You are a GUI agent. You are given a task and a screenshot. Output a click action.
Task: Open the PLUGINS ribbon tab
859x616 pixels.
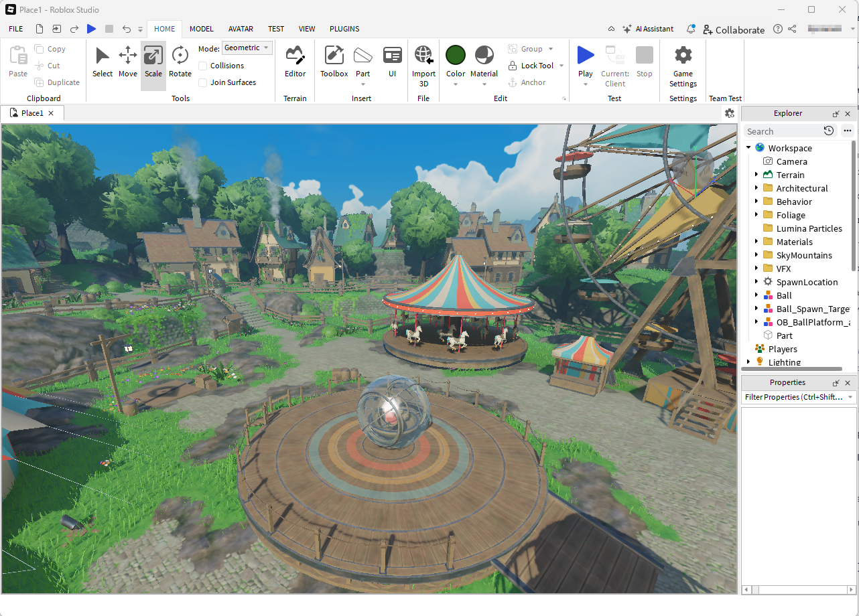pyautogui.click(x=344, y=29)
